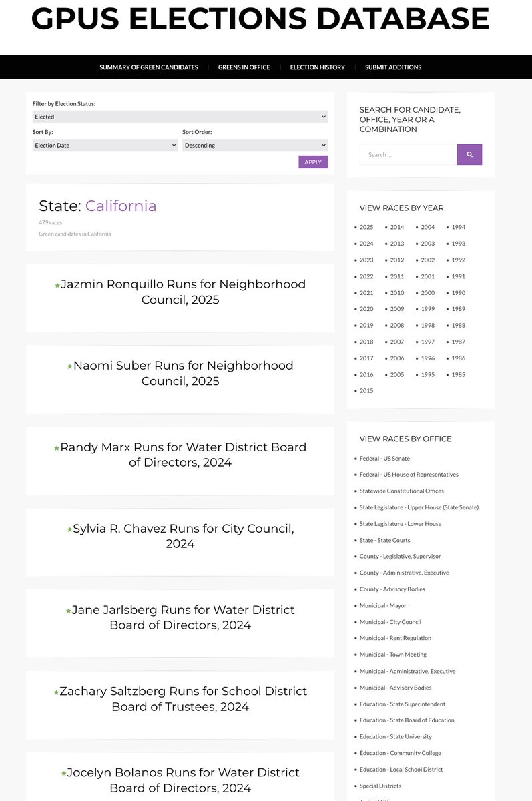View Education - Community College races

[x=401, y=753]
